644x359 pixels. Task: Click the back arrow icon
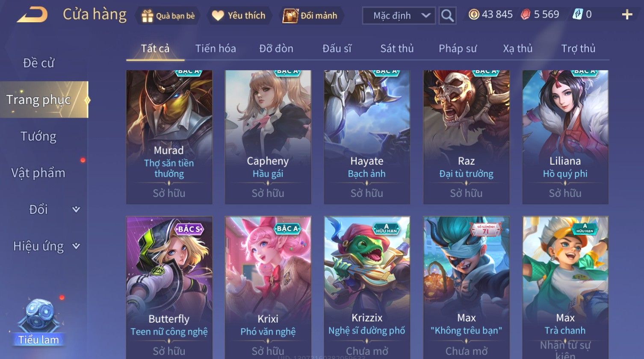[x=32, y=15]
